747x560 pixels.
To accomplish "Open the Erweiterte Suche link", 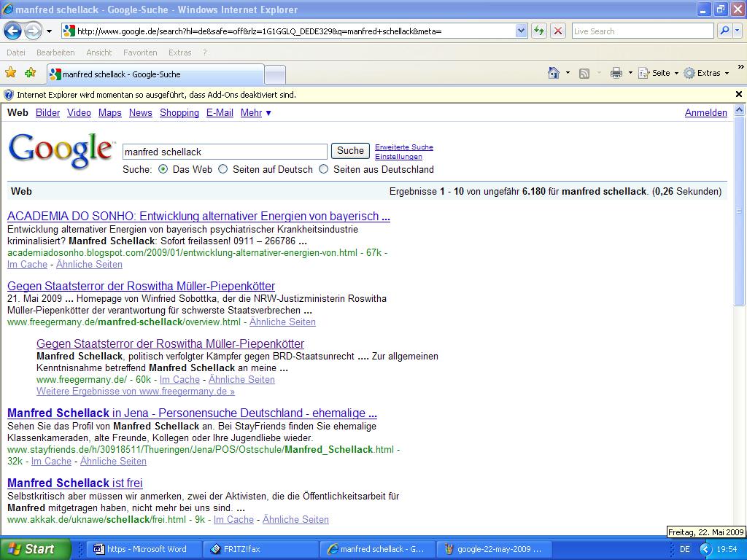I will [x=404, y=147].
